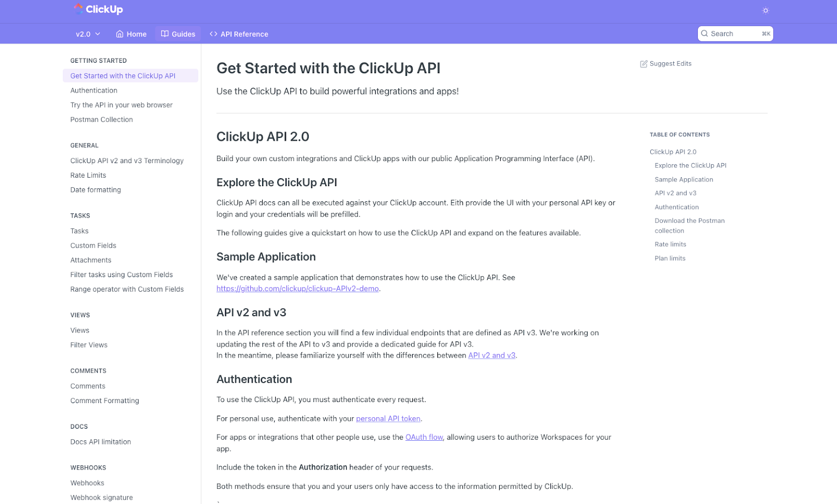Jump to Plan limits in table of contents
This screenshot has width=837, height=504.
tap(670, 258)
